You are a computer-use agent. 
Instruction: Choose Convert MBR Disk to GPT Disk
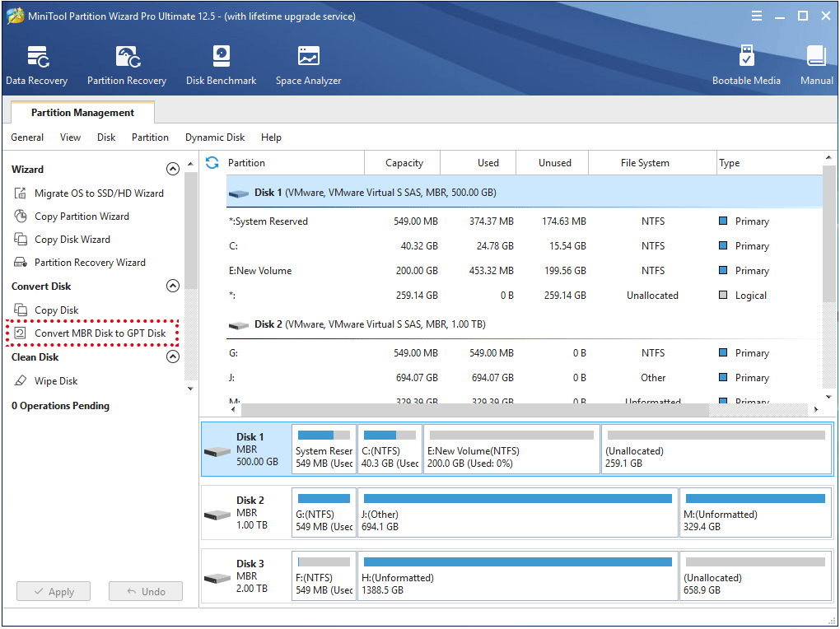click(100, 333)
